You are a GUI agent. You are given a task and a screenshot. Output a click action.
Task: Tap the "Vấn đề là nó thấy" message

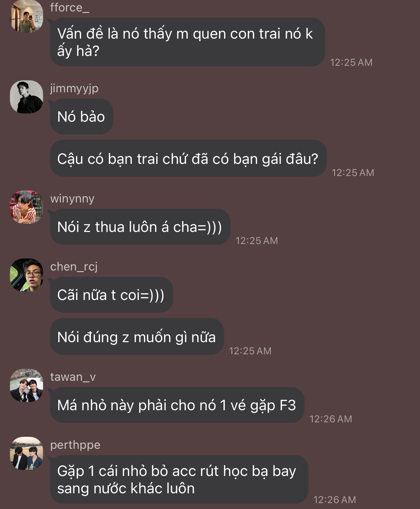[187, 42]
